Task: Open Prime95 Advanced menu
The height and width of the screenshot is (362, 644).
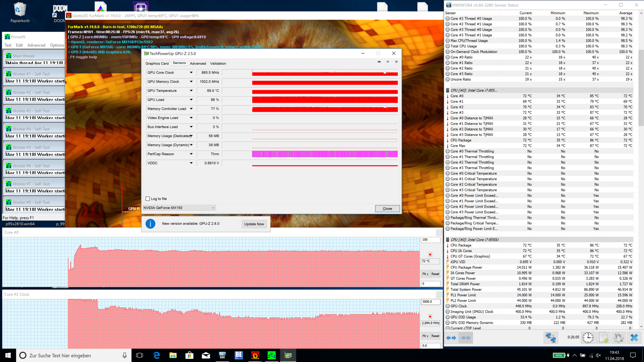Action: [36, 45]
